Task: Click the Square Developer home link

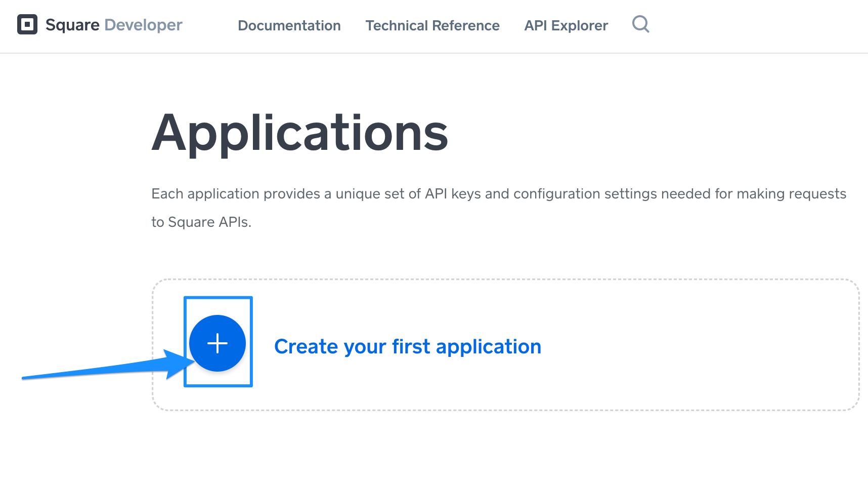Action: 100,25
